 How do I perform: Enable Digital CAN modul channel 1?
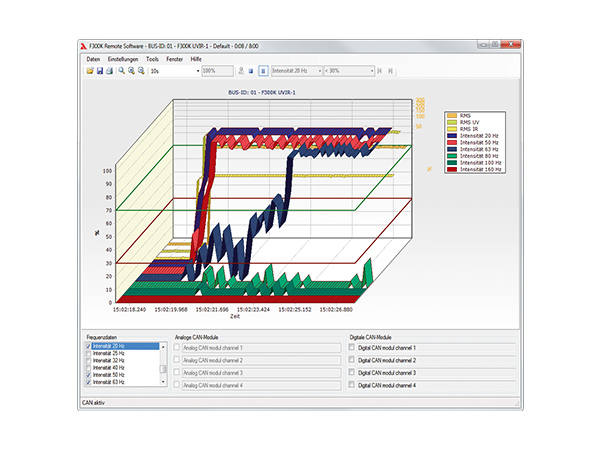[351, 347]
